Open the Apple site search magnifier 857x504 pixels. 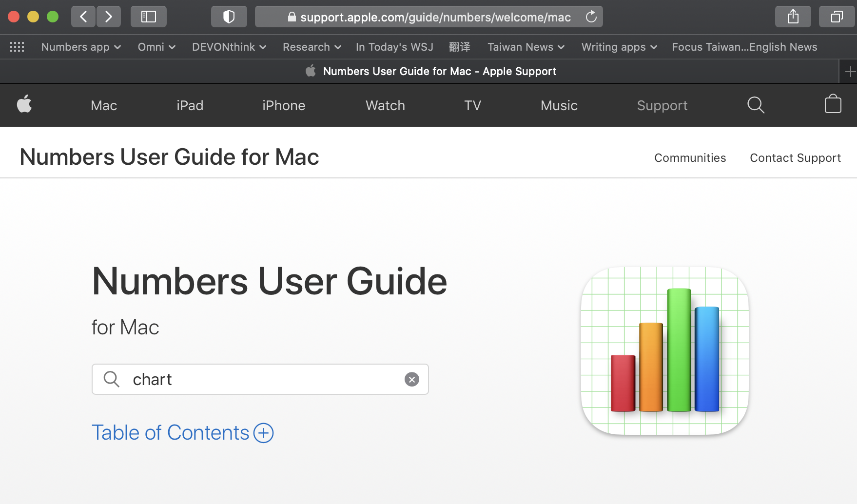point(756,105)
